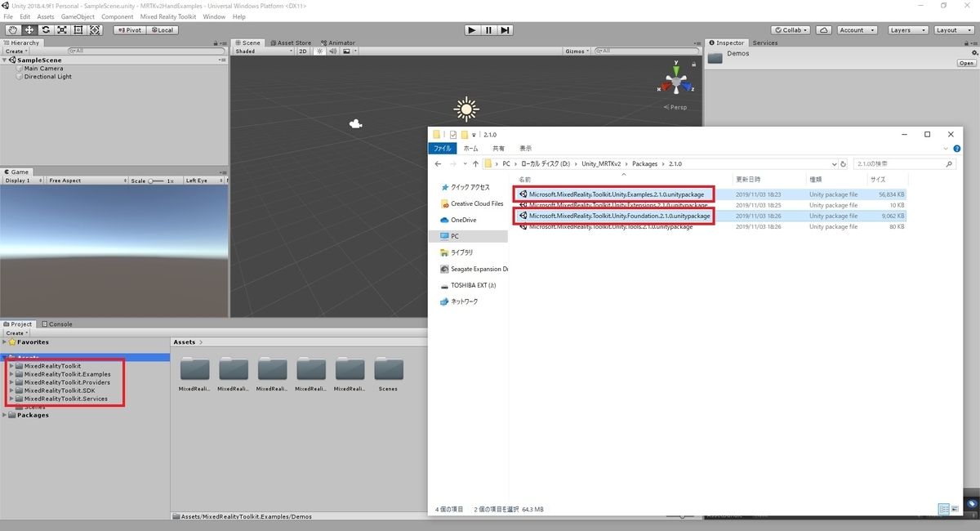Click the Pause button
This screenshot has width=980, height=531.
pos(488,29)
